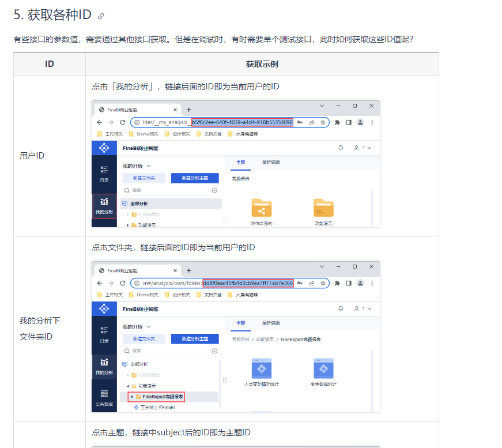In 用户ID screenshot, click browser back arrow
The image size is (502, 448).
point(100,122)
